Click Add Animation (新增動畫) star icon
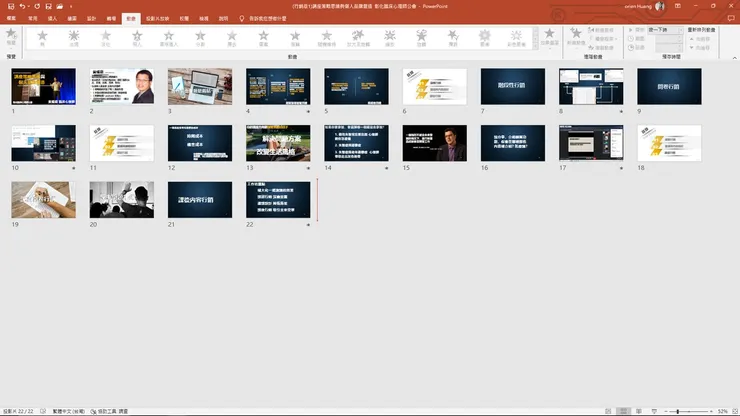This screenshot has height=416, width=740. 576,37
